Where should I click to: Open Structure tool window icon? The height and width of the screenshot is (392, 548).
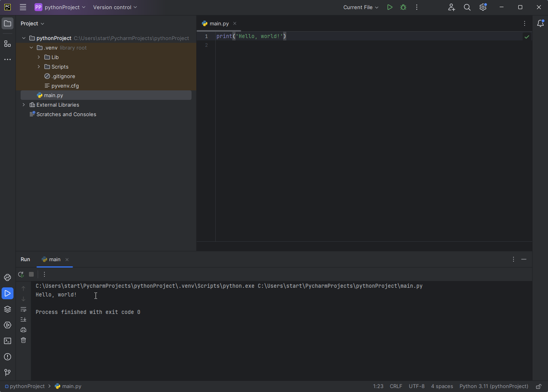(x=8, y=44)
